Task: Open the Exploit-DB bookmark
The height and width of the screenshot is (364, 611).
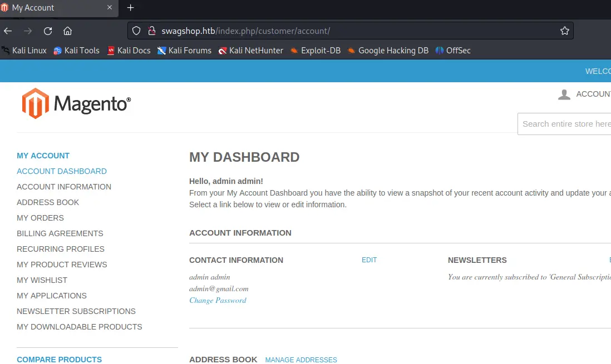Action: [316, 51]
